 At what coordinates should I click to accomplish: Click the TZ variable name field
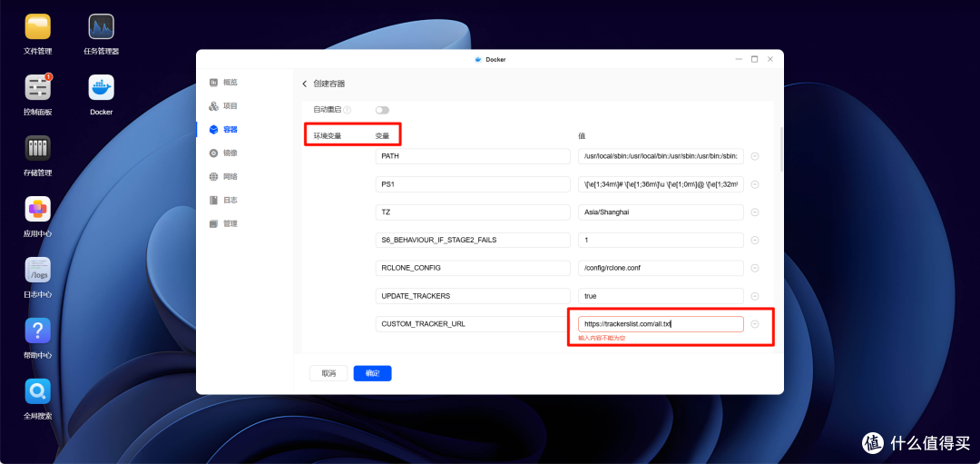[473, 212]
